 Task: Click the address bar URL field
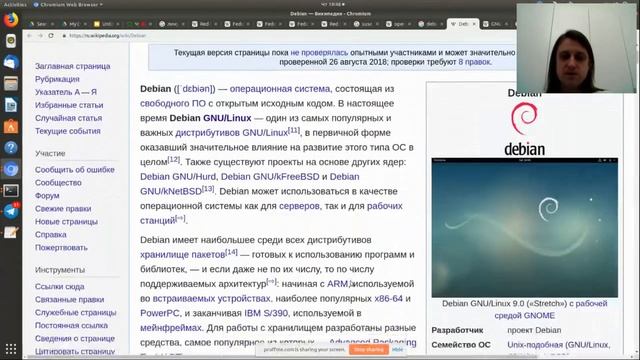pyautogui.click(x=286, y=36)
